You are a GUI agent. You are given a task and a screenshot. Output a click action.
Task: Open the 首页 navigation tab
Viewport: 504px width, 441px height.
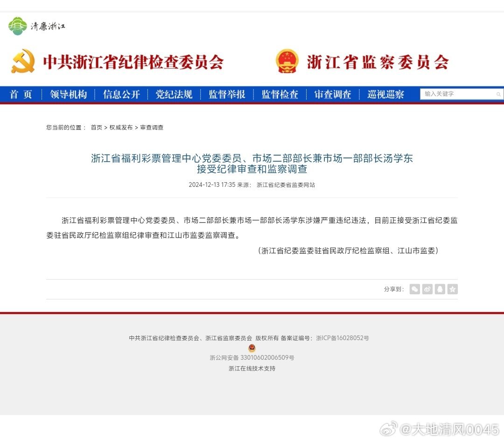click(21, 94)
